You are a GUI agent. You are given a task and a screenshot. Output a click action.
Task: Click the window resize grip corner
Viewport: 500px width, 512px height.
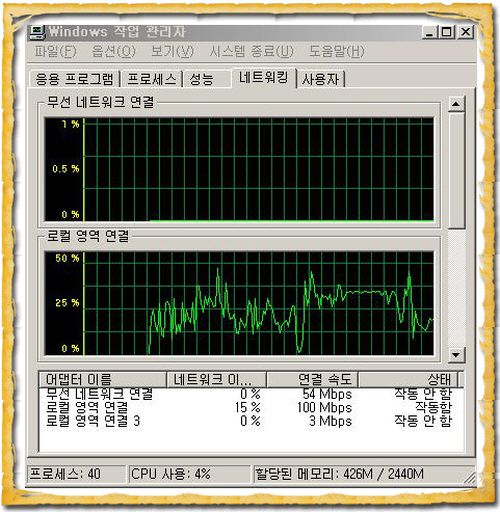(x=471, y=478)
